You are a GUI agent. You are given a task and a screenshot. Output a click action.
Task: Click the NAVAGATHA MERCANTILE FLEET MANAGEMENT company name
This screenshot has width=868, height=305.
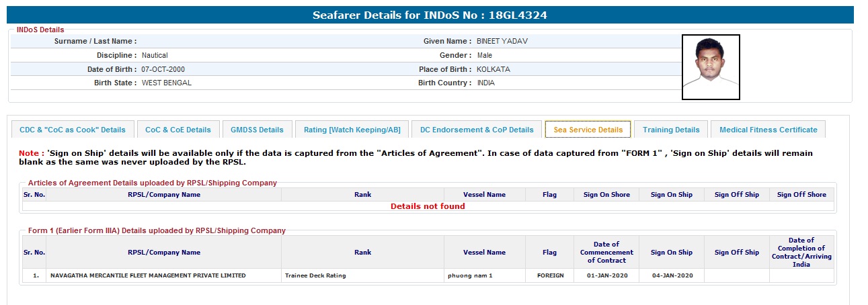click(x=148, y=275)
